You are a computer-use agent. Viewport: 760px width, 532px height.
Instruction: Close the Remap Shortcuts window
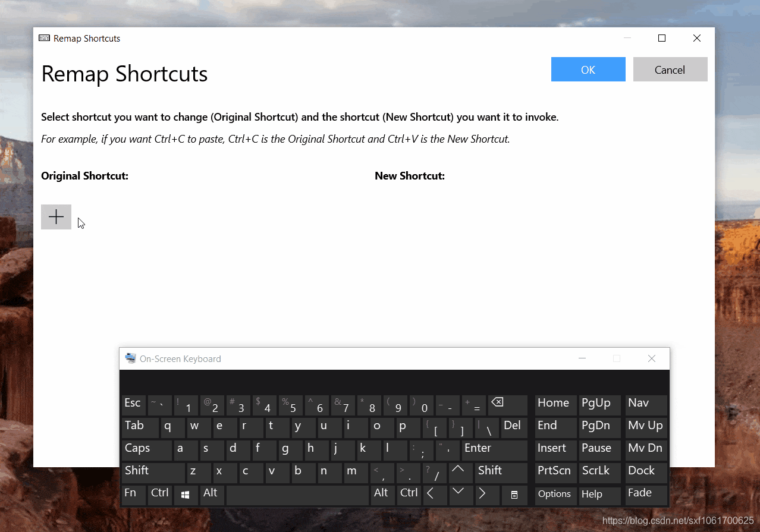(x=697, y=38)
